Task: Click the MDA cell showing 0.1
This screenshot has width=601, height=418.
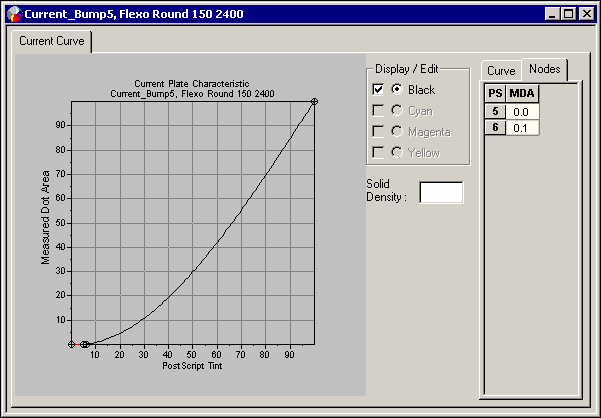Action: click(x=522, y=128)
